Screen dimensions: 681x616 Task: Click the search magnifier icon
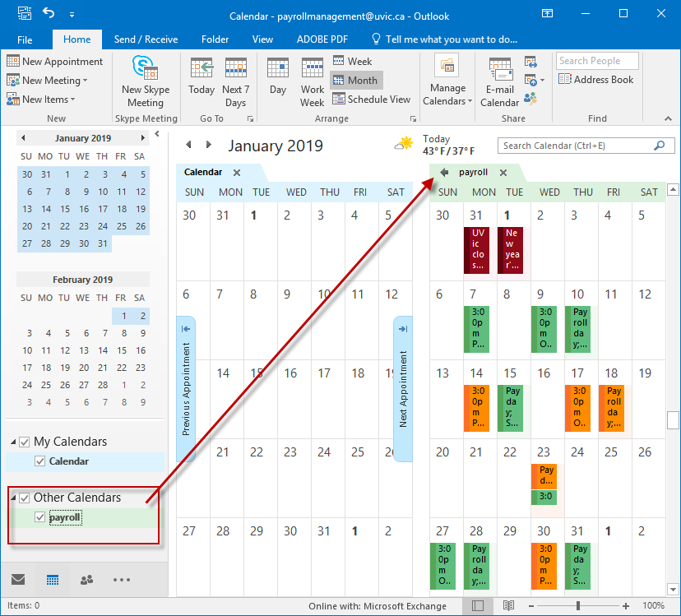(660, 146)
